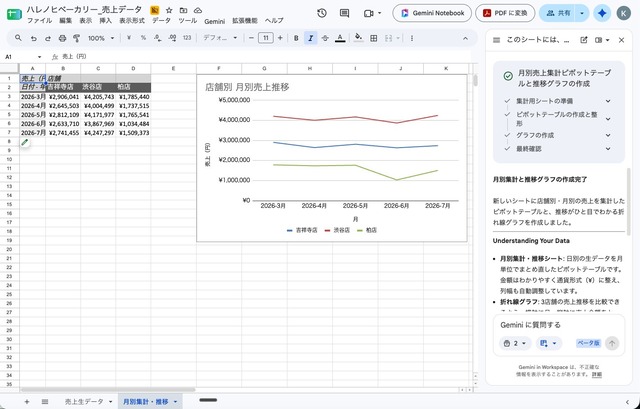Toggle the Gemini sparkle side panel button
This screenshot has height=409, width=640.
pyautogui.click(x=602, y=13)
